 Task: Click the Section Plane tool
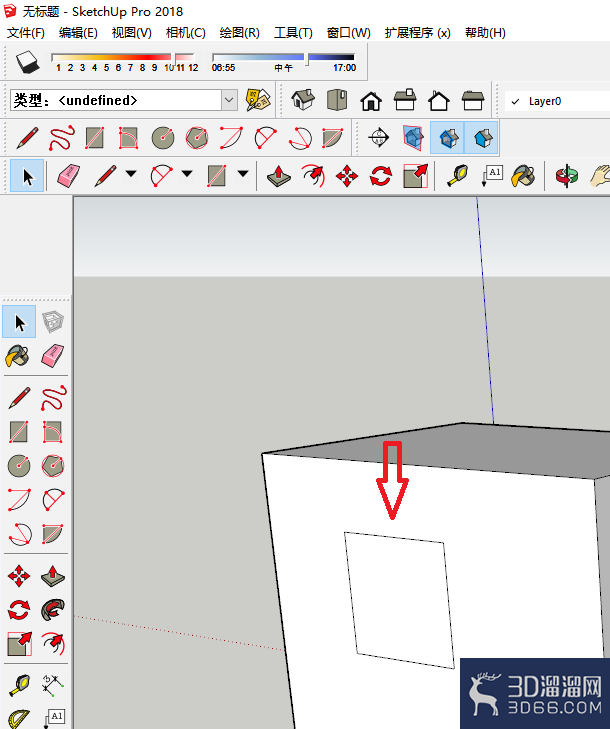pyautogui.click(x=378, y=138)
